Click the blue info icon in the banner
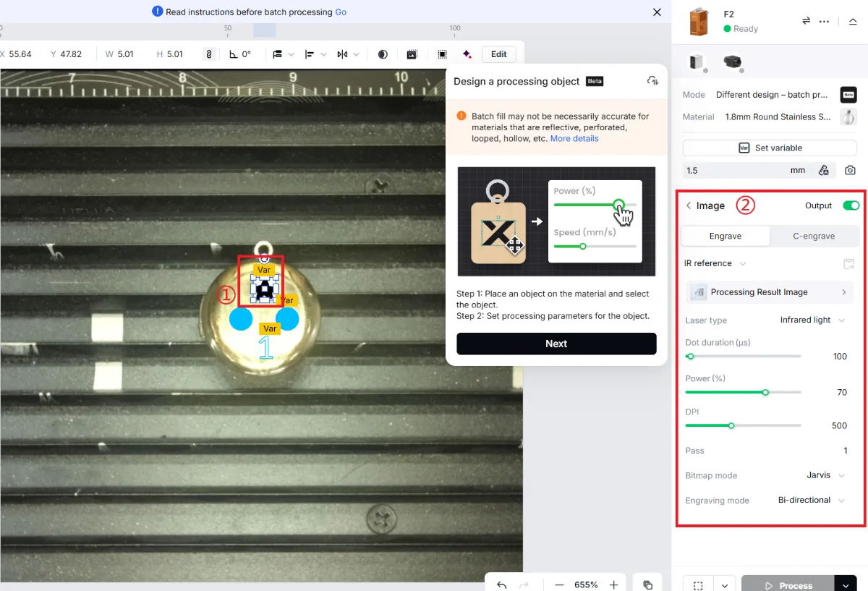868x591 pixels. [158, 12]
